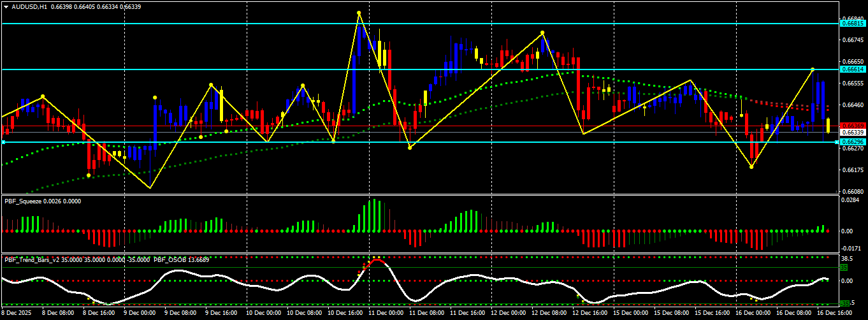The height and width of the screenshot is (320, 868).
Task: Select the 8 Dec 08:00 time label
Action: coord(59,313)
